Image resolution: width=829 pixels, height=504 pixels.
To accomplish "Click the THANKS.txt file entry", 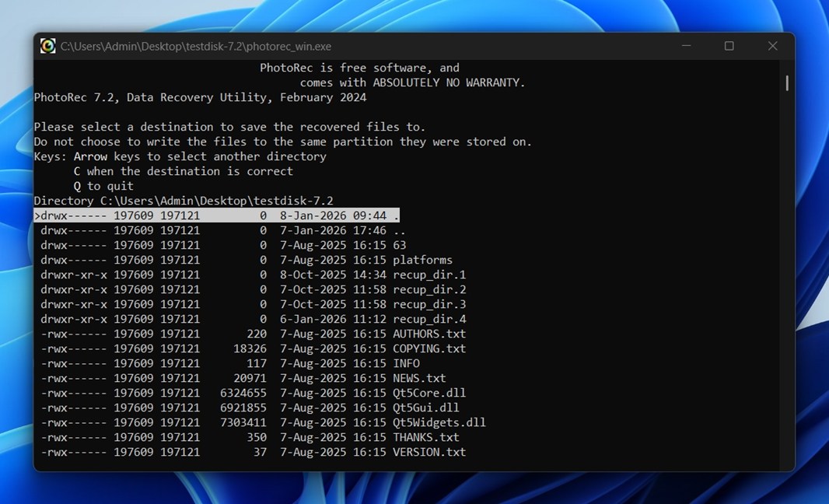I will tap(426, 437).
